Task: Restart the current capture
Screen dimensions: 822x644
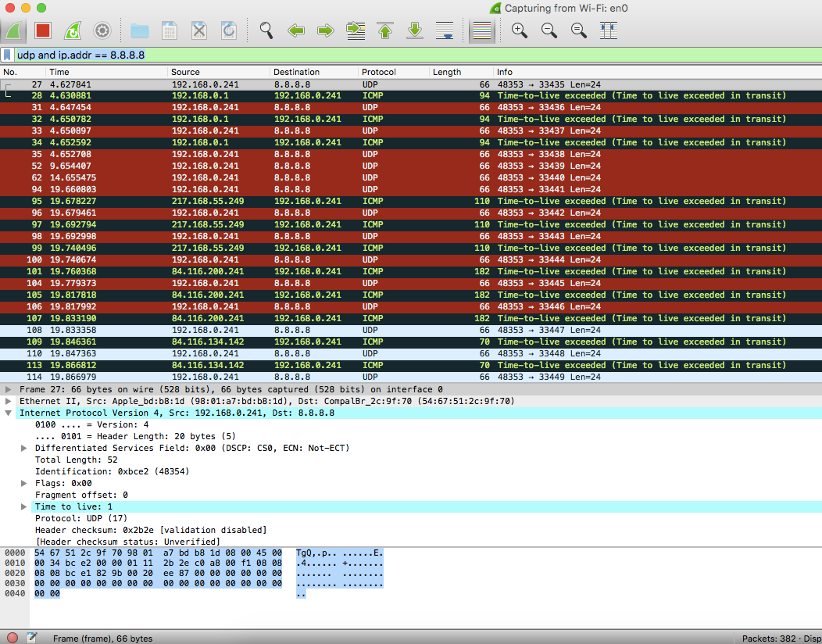Action: click(x=72, y=30)
